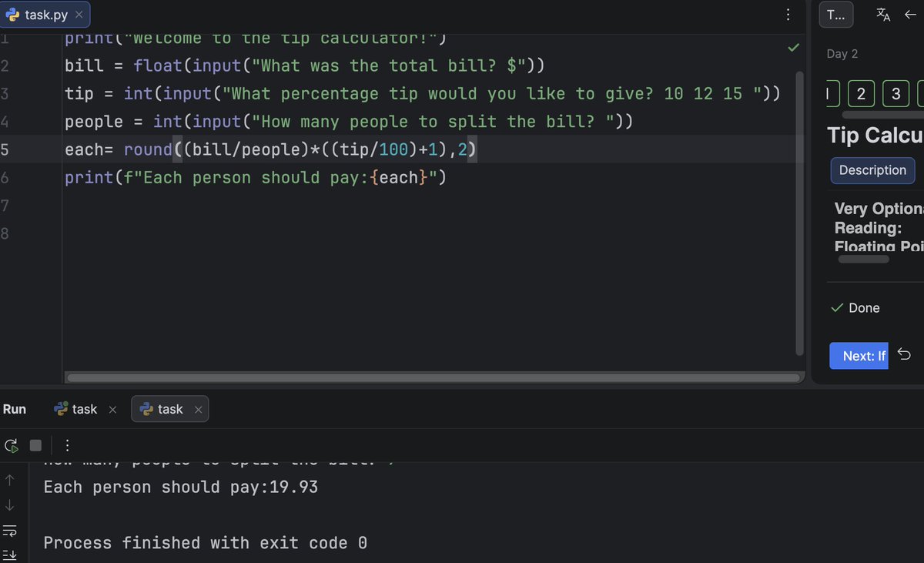Click the truncated T... tool window button
924x563 pixels.
pos(835,15)
